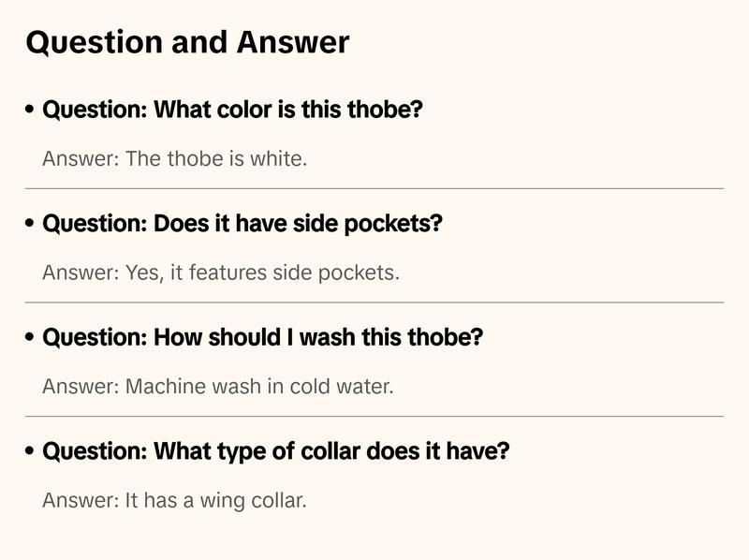This screenshot has height=560, width=749.
Task: Click the bullet before the side pockets question
Action: (x=30, y=225)
